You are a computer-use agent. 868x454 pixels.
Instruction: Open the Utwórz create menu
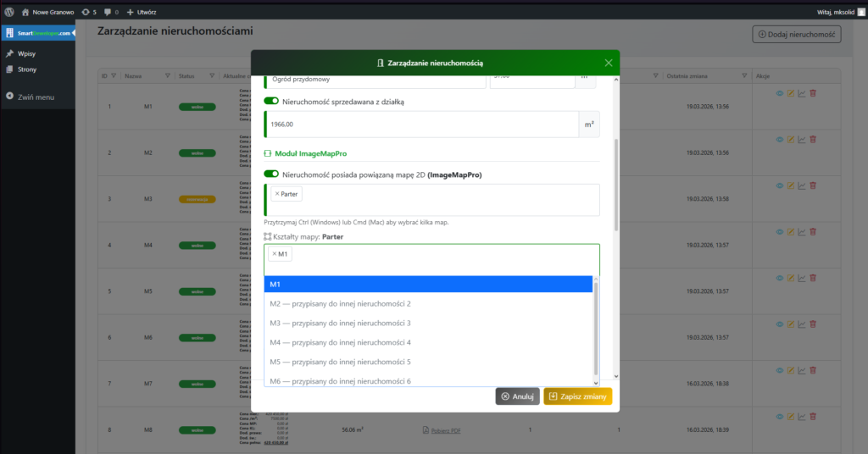click(142, 12)
